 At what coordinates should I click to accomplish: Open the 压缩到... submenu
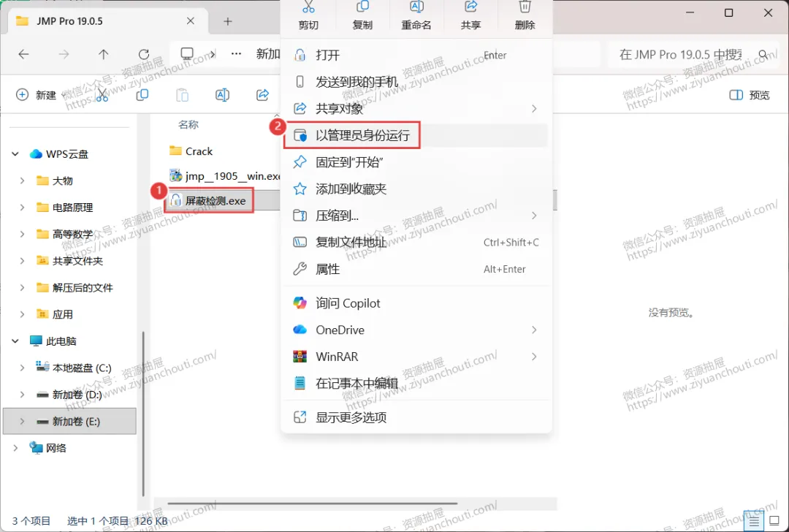tap(416, 216)
